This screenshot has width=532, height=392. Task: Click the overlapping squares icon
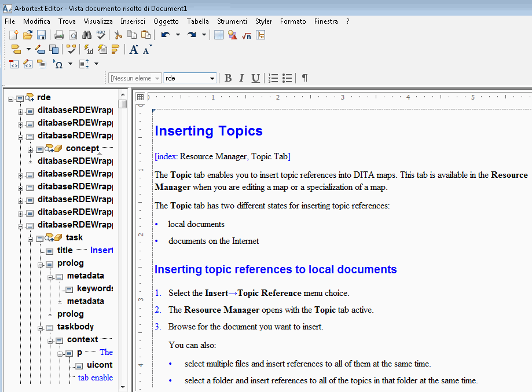54,50
